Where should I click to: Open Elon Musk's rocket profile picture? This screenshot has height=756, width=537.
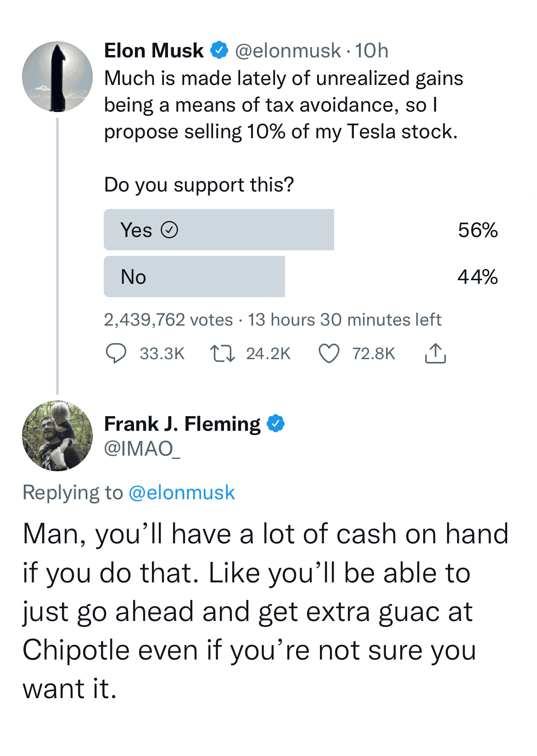[x=57, y=77]
